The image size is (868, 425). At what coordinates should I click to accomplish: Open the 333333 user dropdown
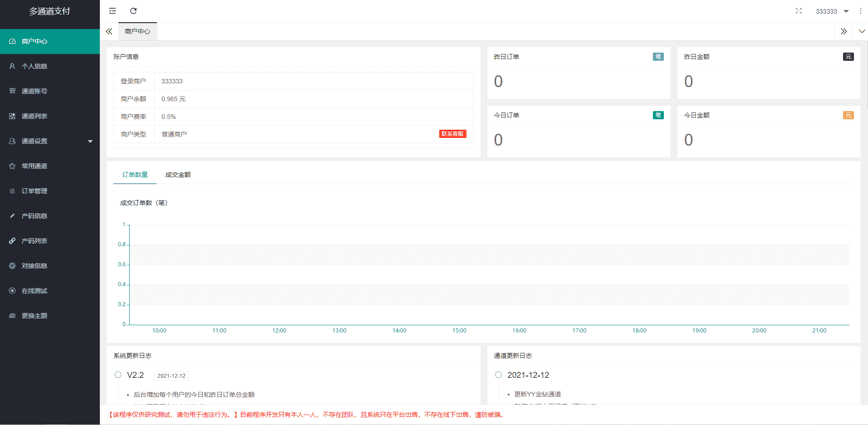coord(831,11)
